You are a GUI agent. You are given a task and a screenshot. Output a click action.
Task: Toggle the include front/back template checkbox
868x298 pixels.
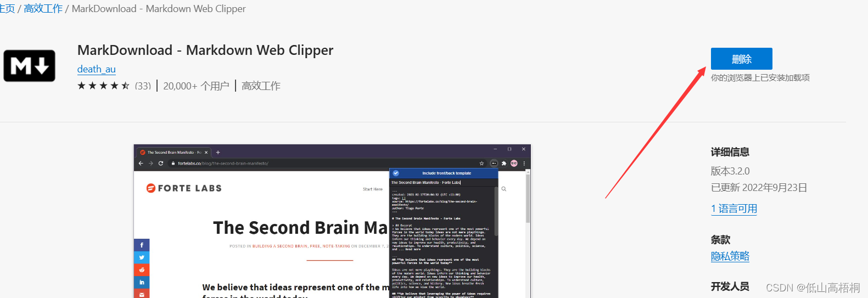click(396, 173)
